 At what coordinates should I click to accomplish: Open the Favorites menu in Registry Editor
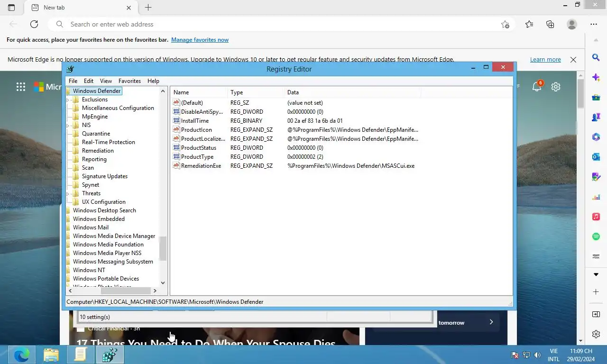129,81
